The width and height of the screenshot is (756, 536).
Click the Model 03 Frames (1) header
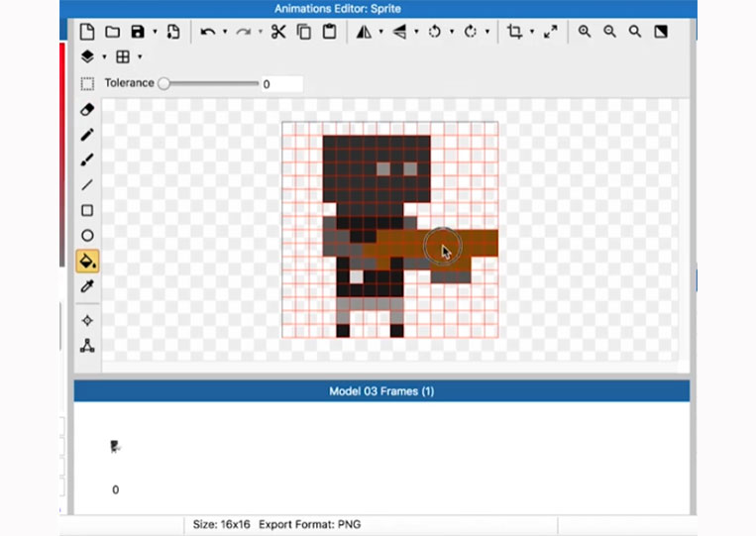381,391
